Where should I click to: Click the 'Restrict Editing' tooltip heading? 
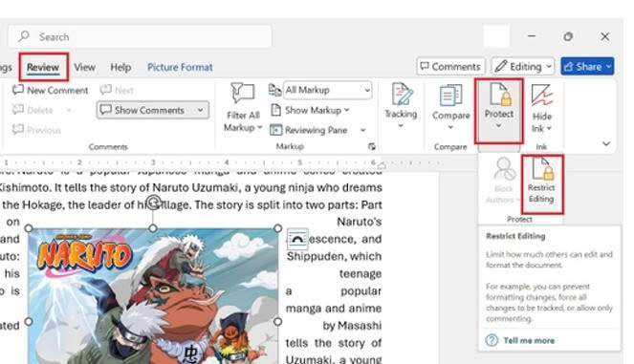[515, 236]
